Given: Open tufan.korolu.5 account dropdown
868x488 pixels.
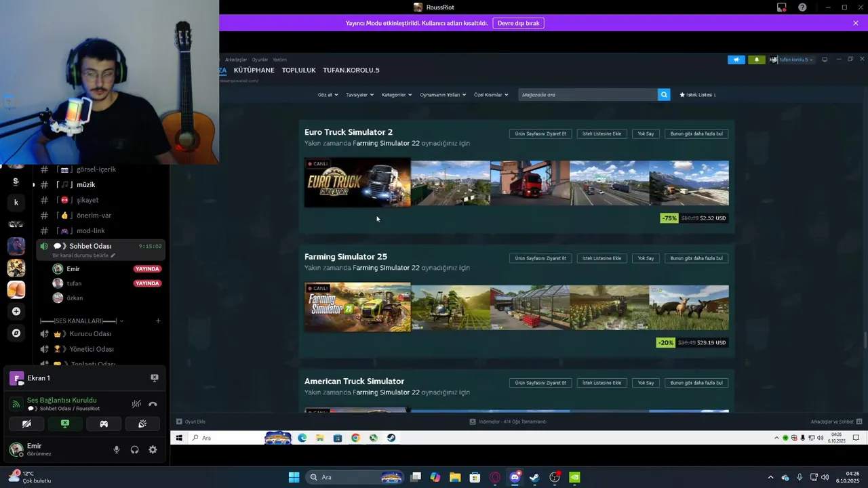Looking at the screenshot, I should (791, 60).
